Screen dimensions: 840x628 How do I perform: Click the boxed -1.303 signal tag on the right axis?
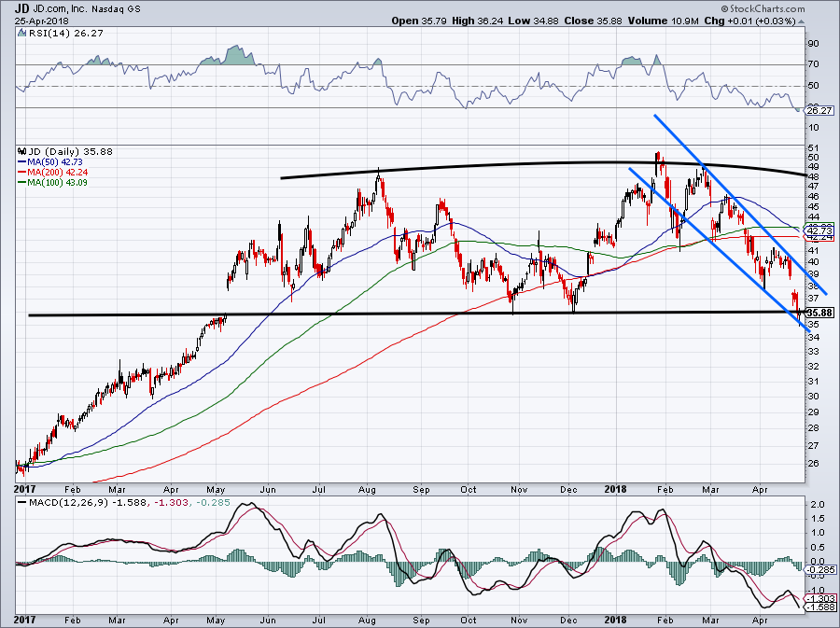coord(821,598)
